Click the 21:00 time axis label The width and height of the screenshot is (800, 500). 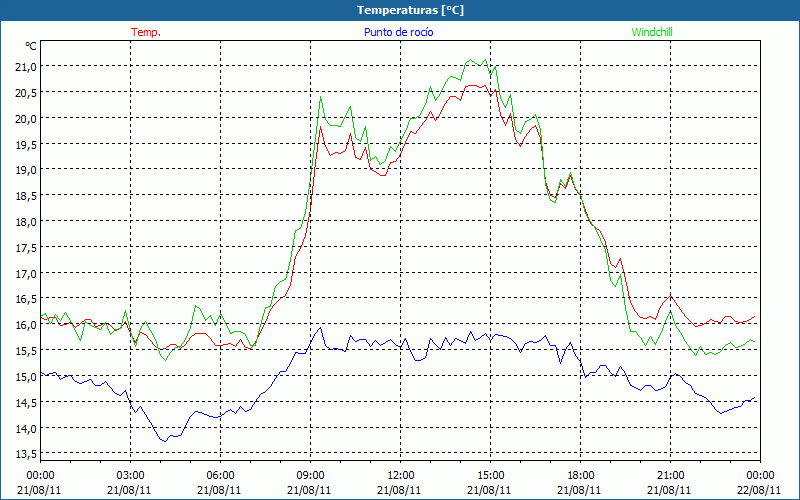(670, 475)
